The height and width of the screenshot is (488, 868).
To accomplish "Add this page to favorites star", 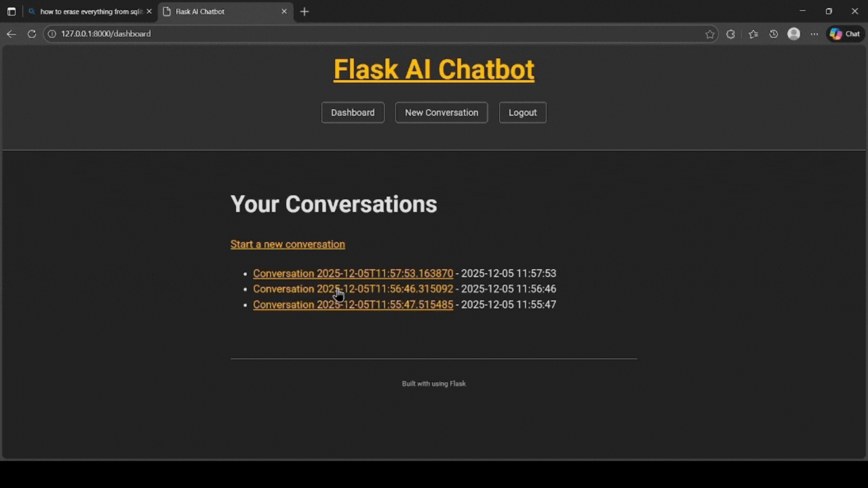I will (710, 34).
